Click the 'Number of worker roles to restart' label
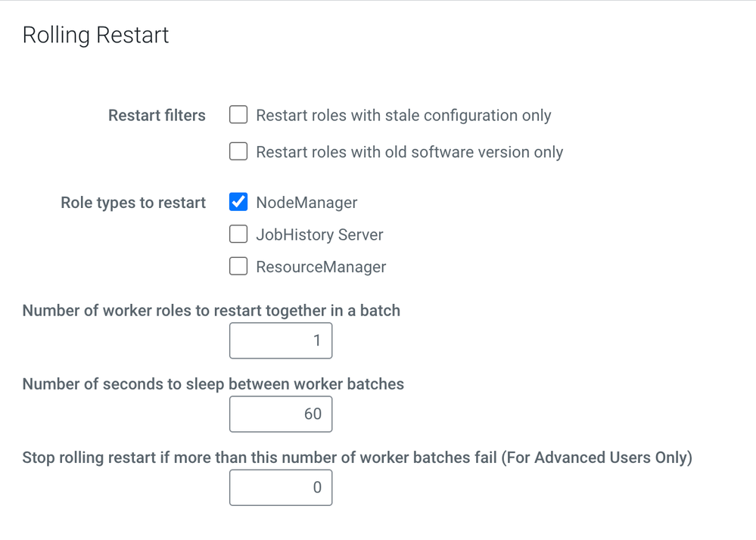This screenshot has width=756, height=540. pyautogui.click(x=211, y=310)
